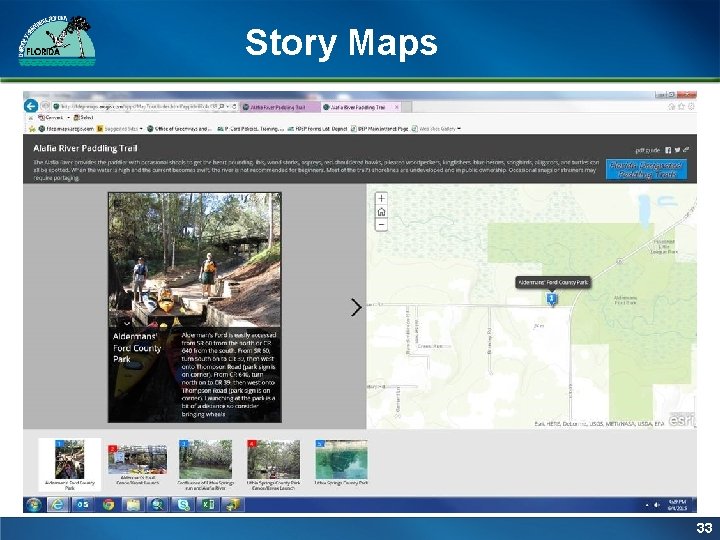Click the favorites star icon on bookmarks bar
Screen dimensions: 720x540
32,129
